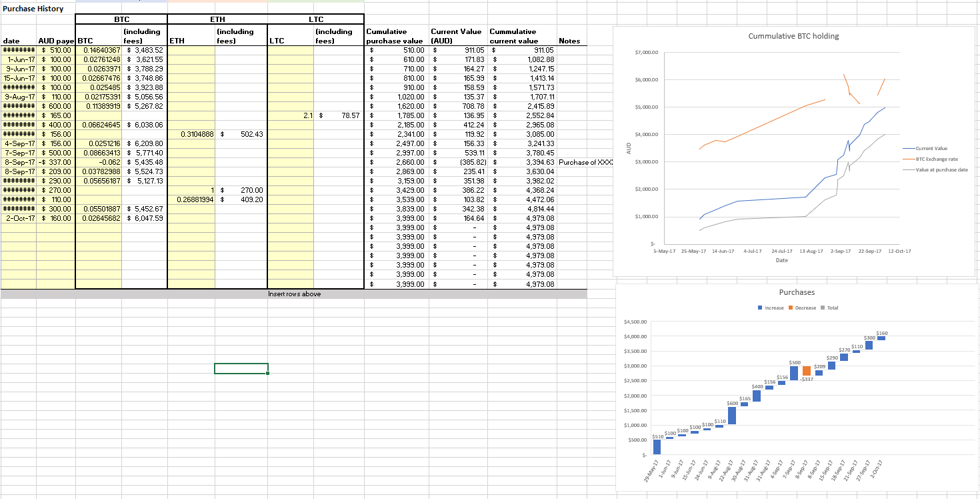The image size is (980, 499).
Task: Click the date cell '15-Jun-17'
Action: (x=19, y=78)
